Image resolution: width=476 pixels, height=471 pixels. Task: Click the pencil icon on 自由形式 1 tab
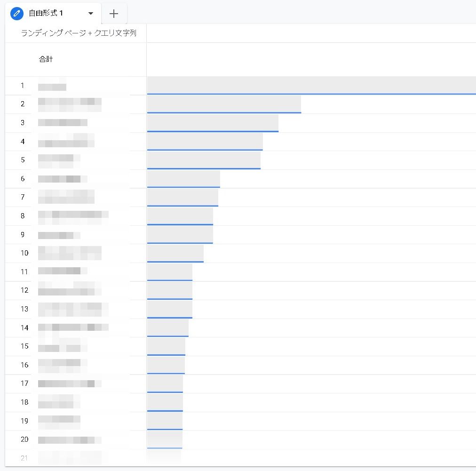pyautogui.click(x=17, y=13)
